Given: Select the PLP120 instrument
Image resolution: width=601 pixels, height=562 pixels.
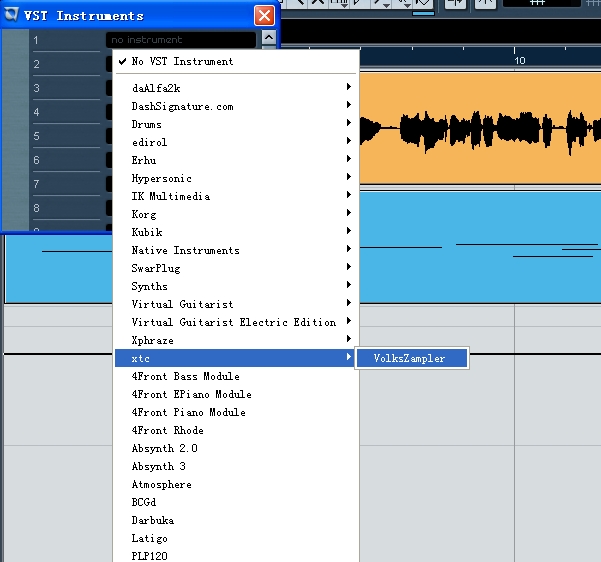Looking at the screenshot, I should 236,555.
